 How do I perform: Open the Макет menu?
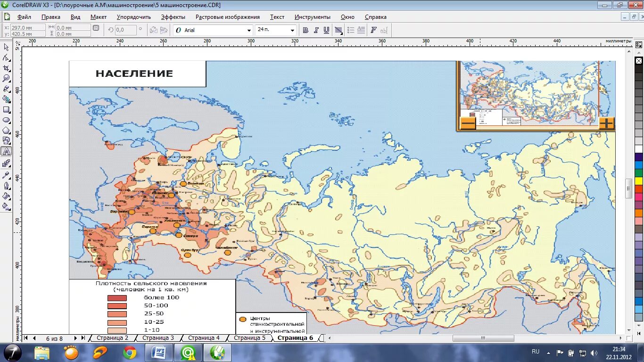99,17
